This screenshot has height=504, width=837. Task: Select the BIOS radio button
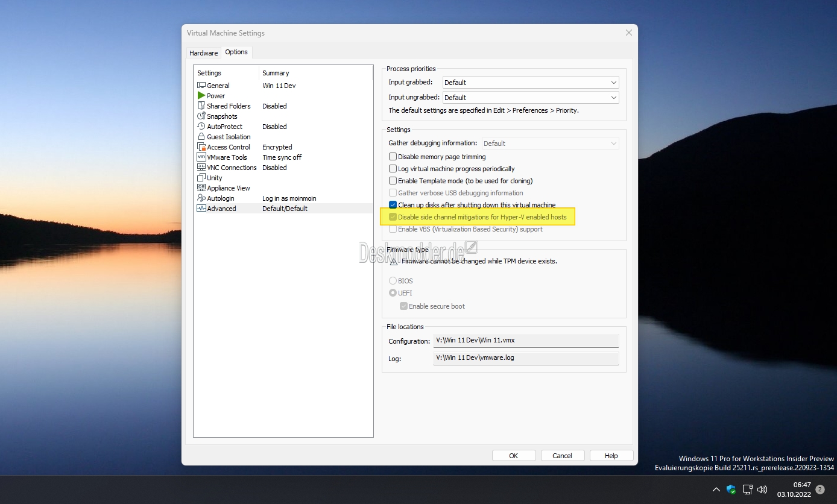[x=393, y=281]
